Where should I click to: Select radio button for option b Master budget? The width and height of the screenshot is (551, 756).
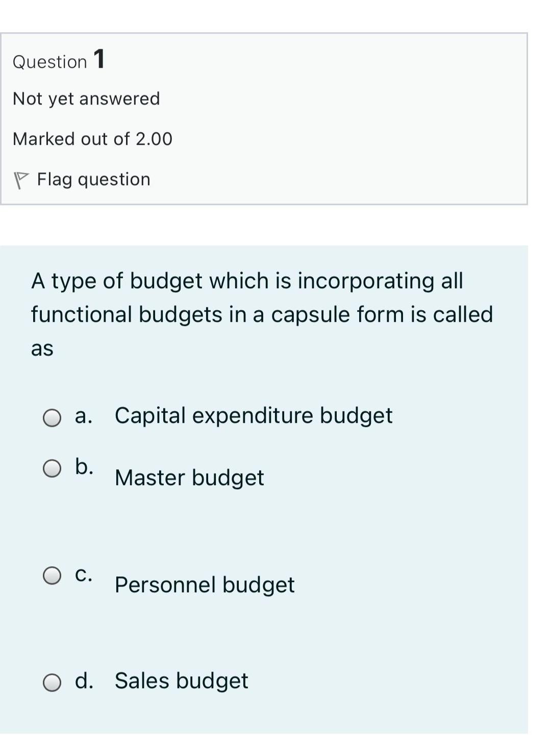pos(52,470)
